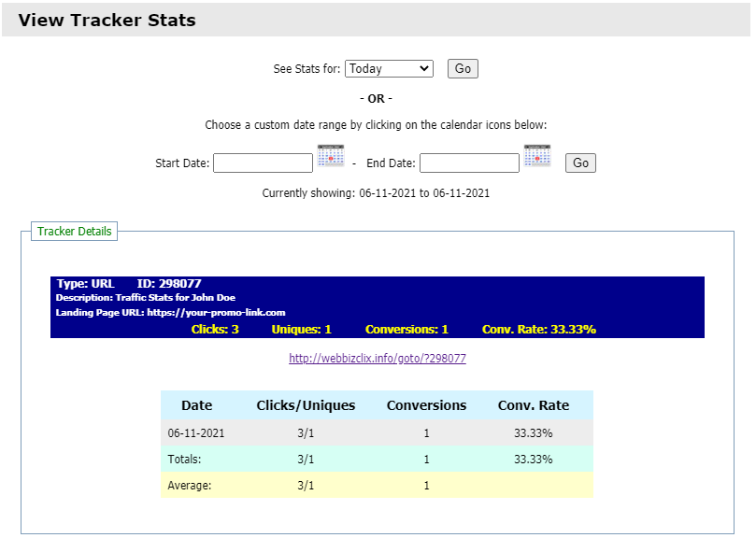Image resolution: width=756 pixels, height=538 pixels.
Task: Click the conversions value 1 in 06-11-2021 row
Action: point(427,432)
